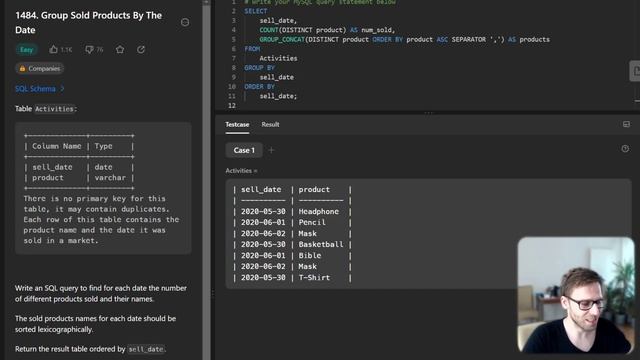Viewport: 640px width, 360px height.
Task: Click the GROUP_CONCAT line in code editor
Action: point(404,40)
